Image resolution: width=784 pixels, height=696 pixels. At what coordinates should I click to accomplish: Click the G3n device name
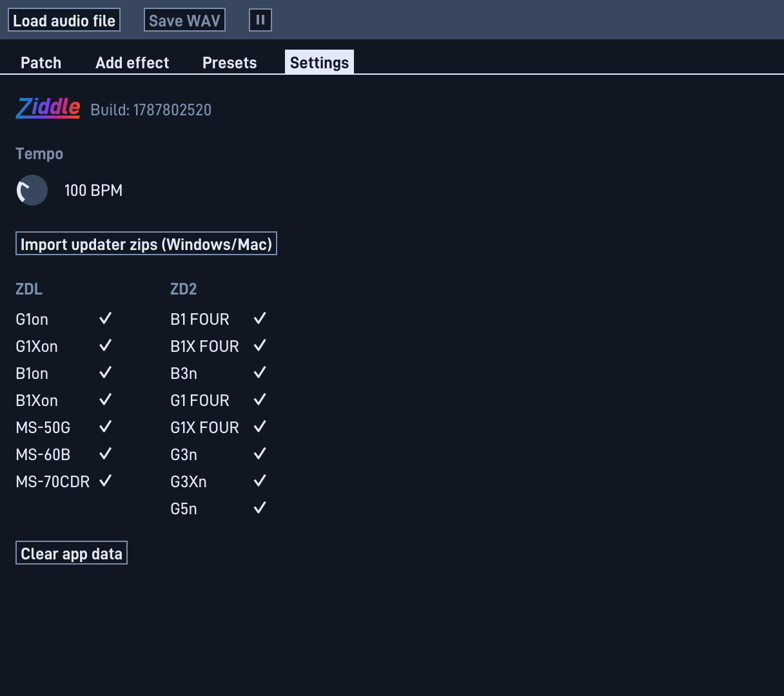pos(184,454)
